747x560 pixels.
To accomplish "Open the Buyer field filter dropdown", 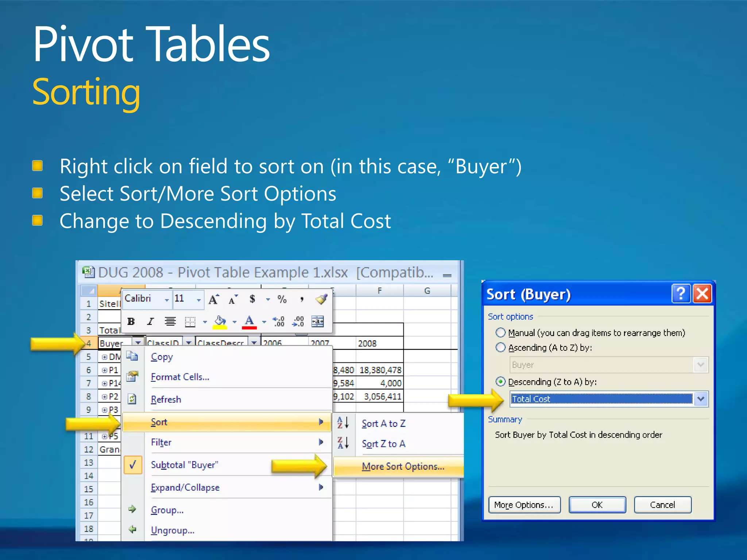I will point(138,343).
